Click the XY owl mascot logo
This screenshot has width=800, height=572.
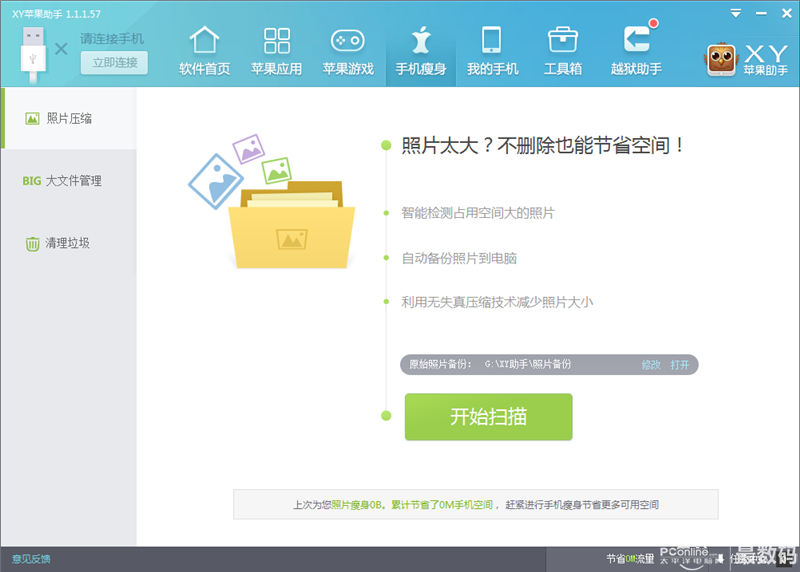(721, 60)
